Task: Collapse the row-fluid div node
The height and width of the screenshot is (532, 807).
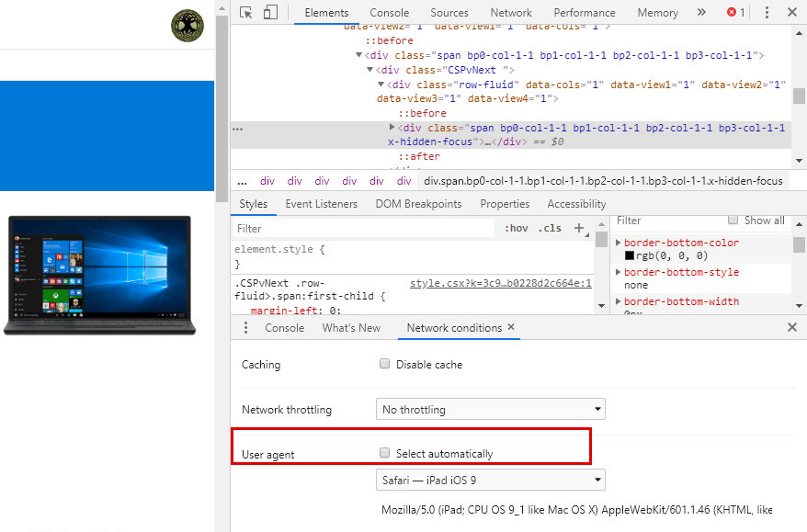Action: [x=381, y=85]
